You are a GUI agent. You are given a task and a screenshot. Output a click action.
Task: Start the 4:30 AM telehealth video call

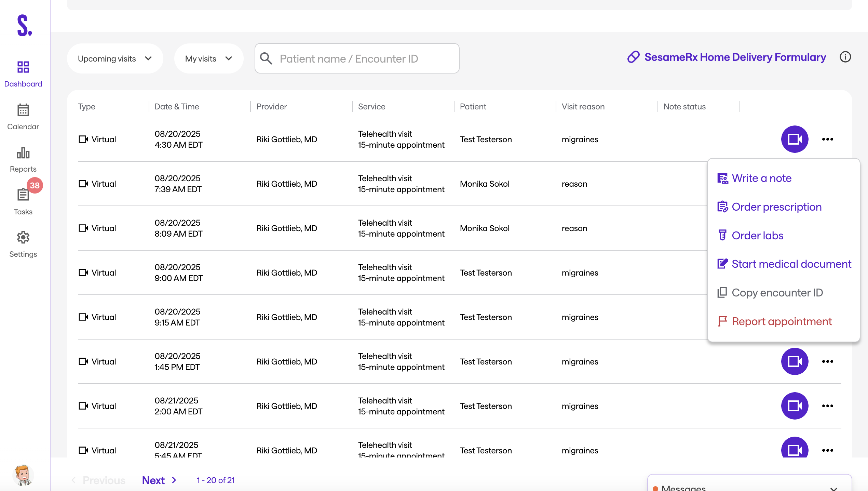(x=795, y=139)
